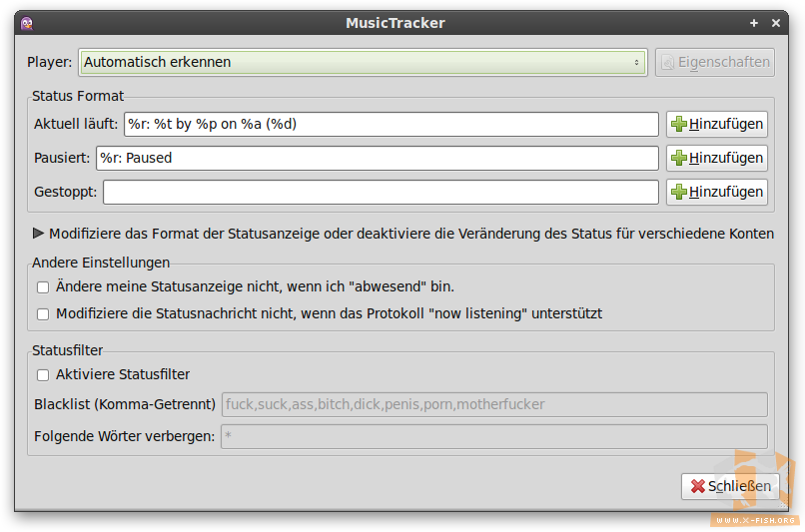Toggle the 'now listening' protocol checkbox

[43, 314]
